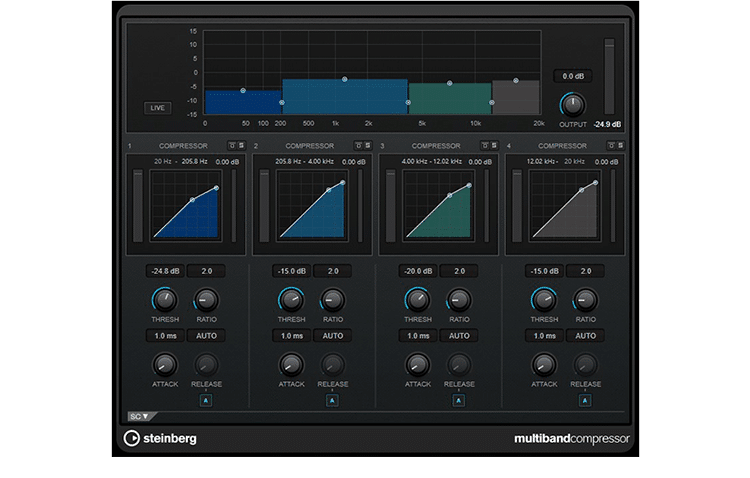Click band 3 release AUTO field
Image resolution: width=750 pixels, height=478 pixels.
coord(459,336)
